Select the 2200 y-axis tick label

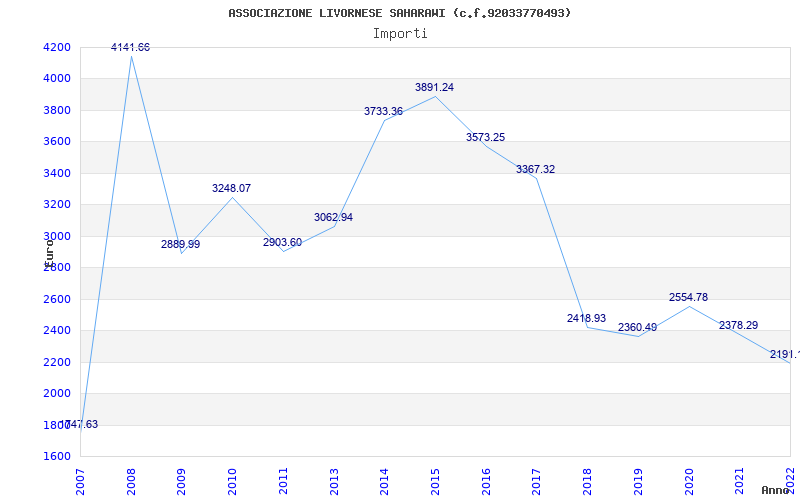[57, 362]
